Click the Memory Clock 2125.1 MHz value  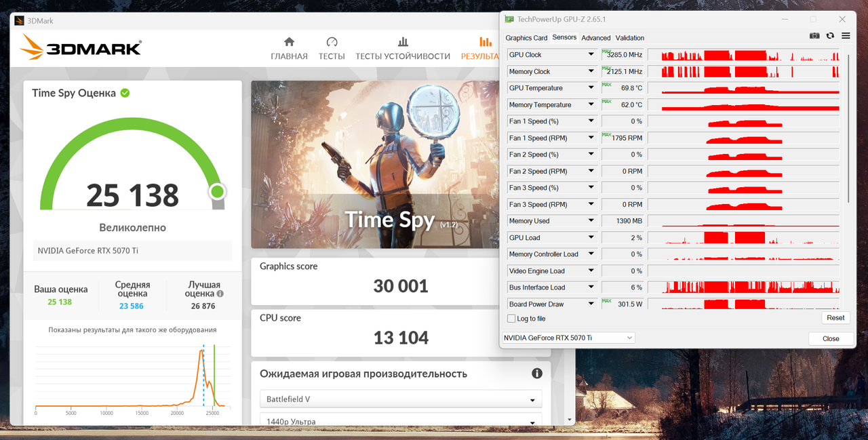[623, 71]
